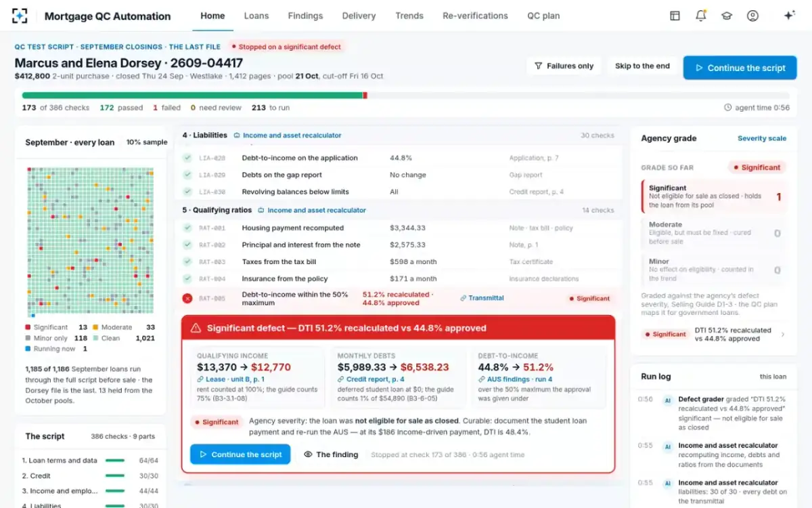Switch to the Loans tab
Viewport: 812px width, 508px height.
[x=256, y=16]
